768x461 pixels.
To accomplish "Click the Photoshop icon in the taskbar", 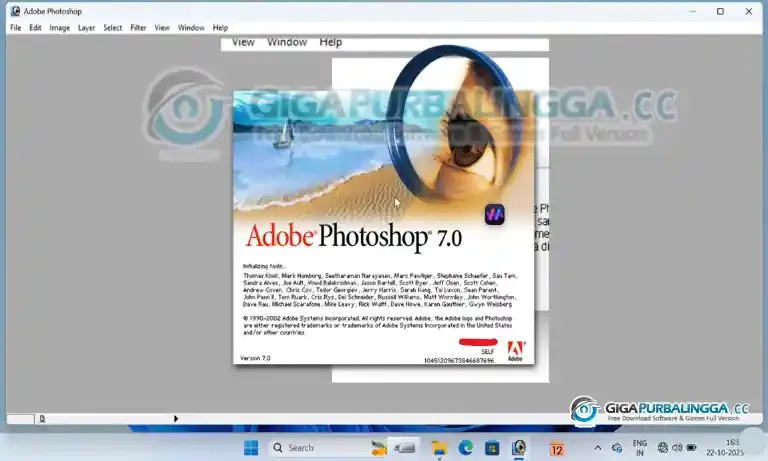I will 519,448.
